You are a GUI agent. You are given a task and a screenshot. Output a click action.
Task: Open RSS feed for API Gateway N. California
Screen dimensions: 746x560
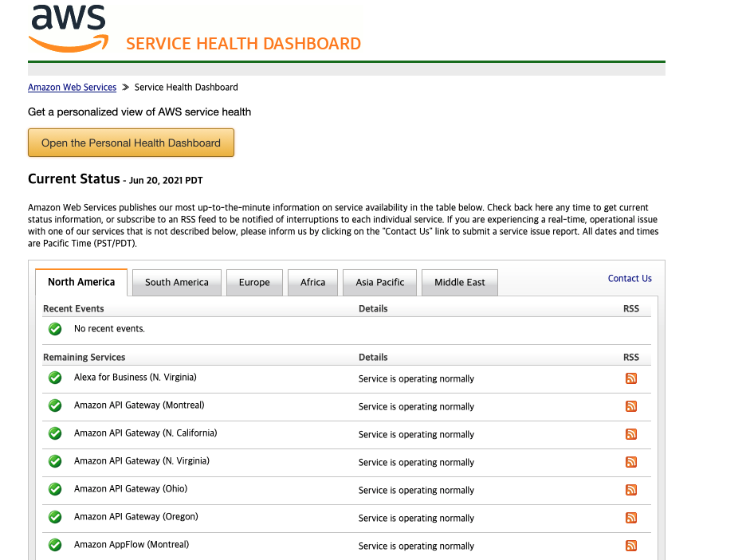[x=631, y=434]
